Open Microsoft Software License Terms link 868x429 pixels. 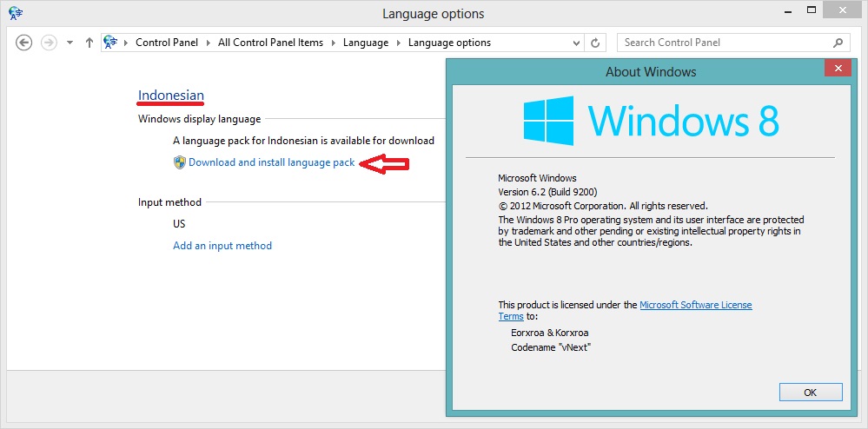coord(696,305)
